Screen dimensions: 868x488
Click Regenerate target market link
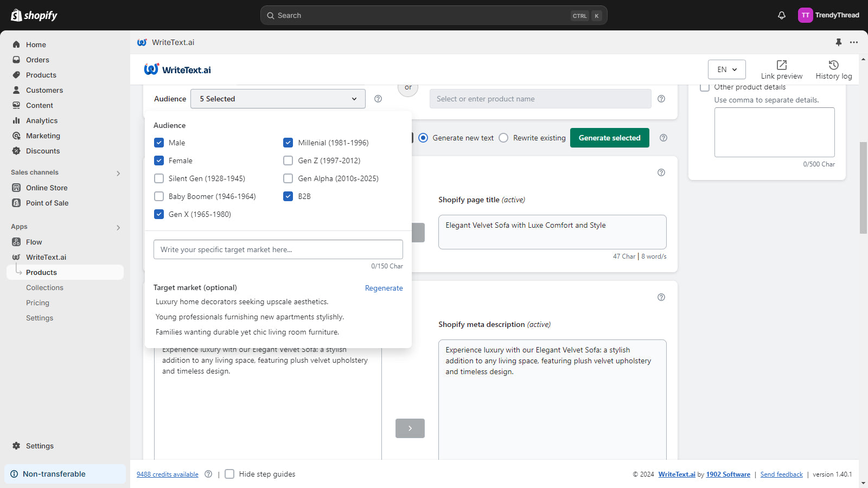pos(384,288)
